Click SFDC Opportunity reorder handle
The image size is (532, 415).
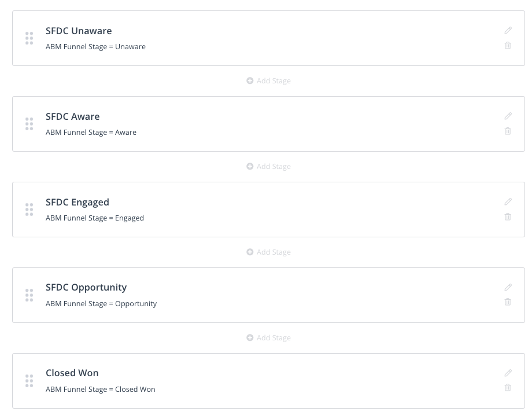click(x=29, y=295)
